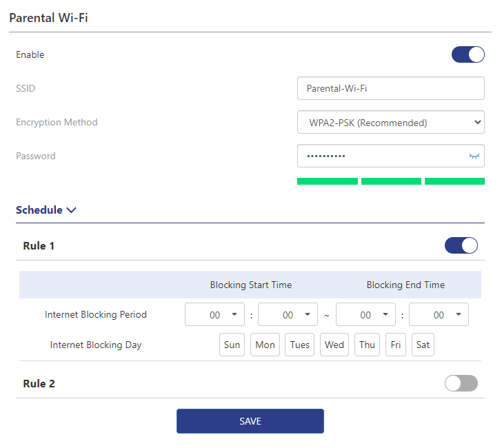Click inside the Password field
The height and width of the screenshot is (448, 502).
[x=379, y=156]
